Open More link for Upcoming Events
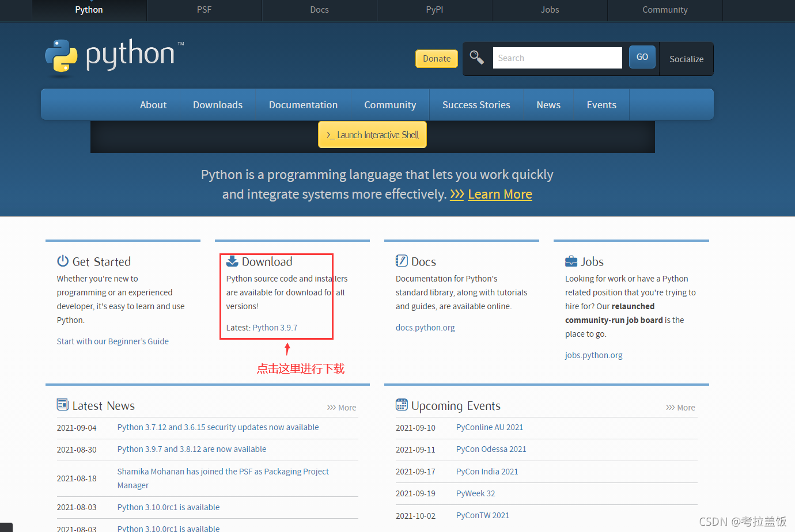 point(680,408)
